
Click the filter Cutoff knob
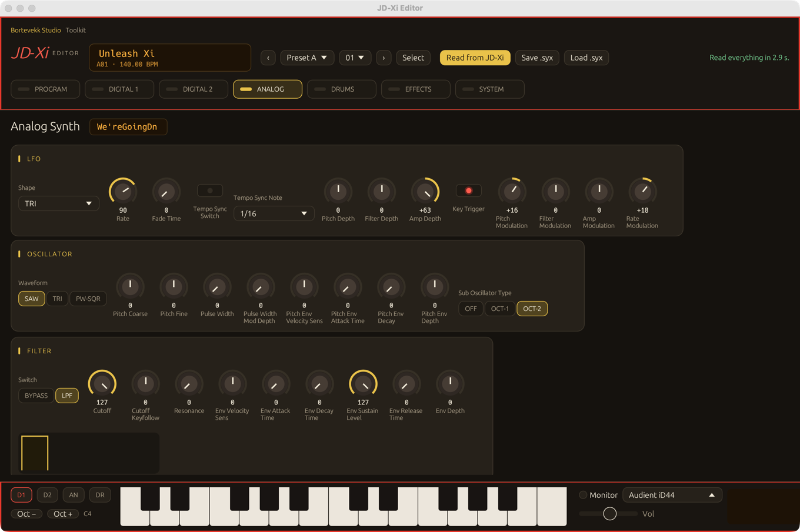pyautogui.click(x=102, y=384)
